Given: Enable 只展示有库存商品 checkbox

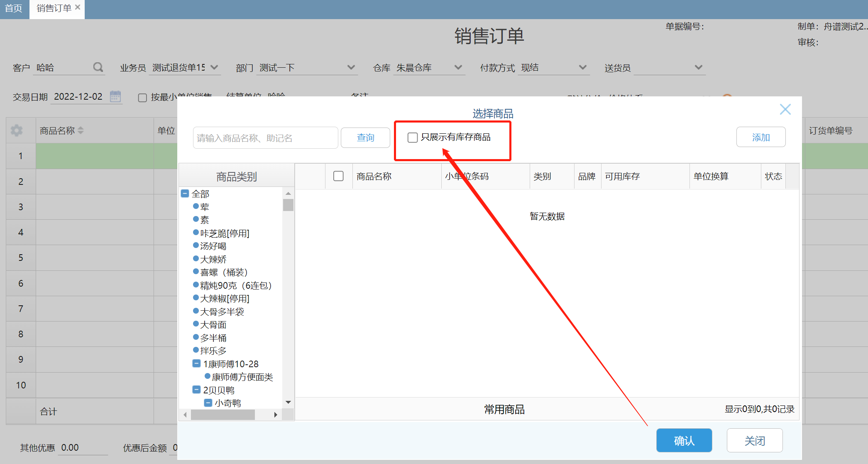Looking at the screenshot, I should pos(413,137).
